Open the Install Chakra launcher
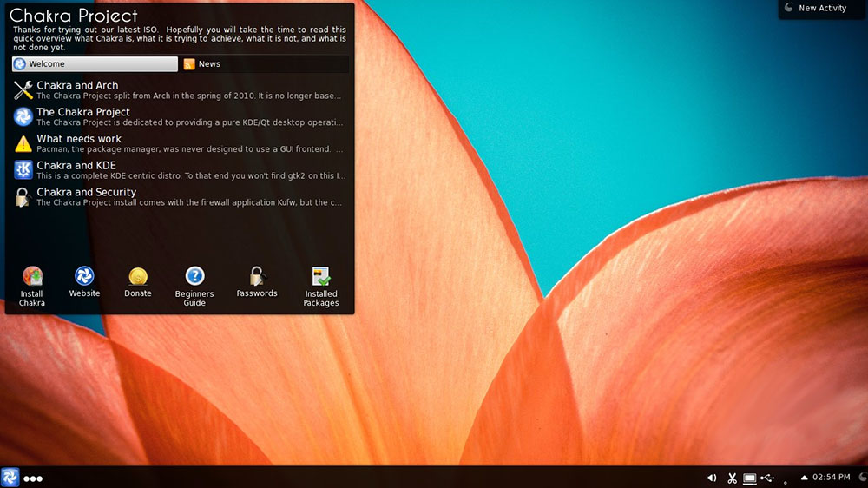Screen dimensions: 868x488 32,287
